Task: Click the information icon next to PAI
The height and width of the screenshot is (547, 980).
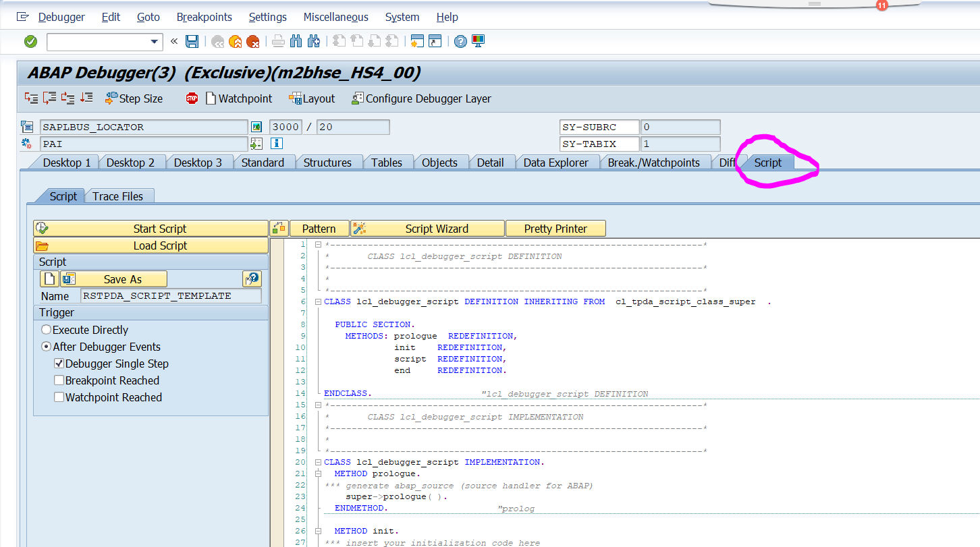Action: (x=277, y=143)
